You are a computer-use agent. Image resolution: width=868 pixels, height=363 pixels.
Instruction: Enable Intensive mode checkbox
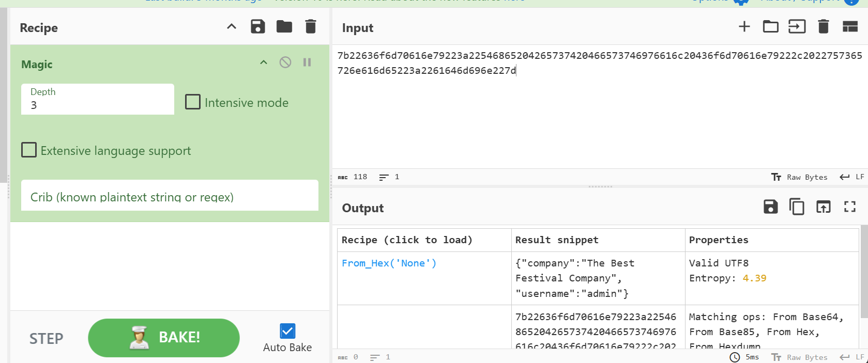tap(193, 102)
